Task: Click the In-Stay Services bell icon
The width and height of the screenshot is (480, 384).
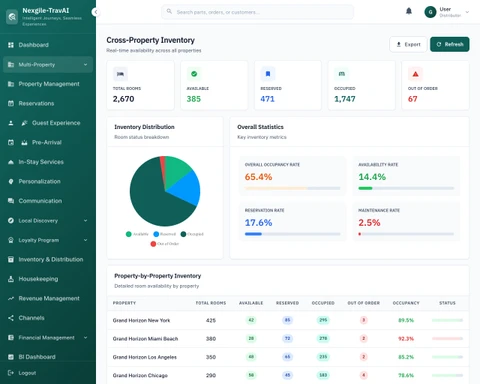Action: coord(11,162)
